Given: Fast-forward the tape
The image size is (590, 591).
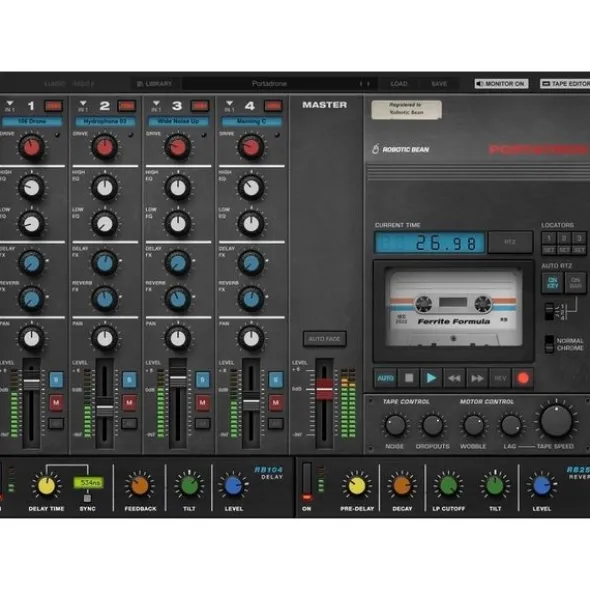Looking at the screenshot, I should coord(477,378).
